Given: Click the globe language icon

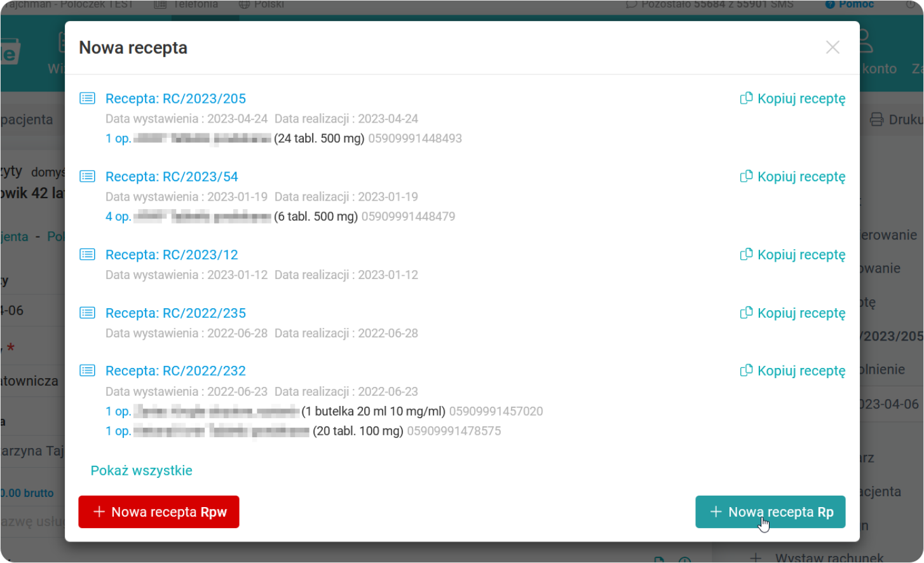Looking at the screenshot, I should tap(244, 4).
